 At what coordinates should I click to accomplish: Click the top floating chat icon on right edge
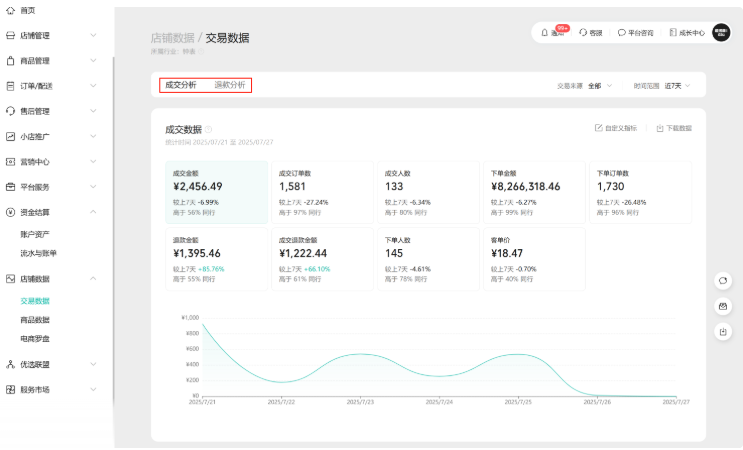pos(722,281)
